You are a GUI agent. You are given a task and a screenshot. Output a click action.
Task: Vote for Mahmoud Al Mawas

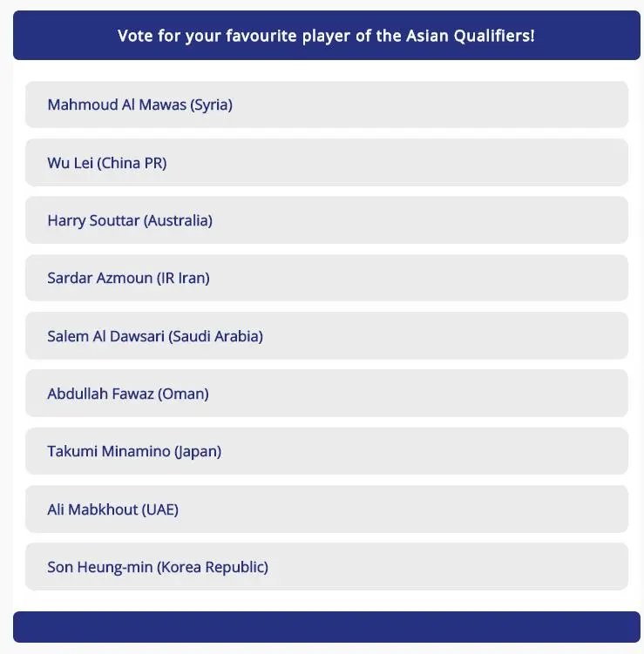point(326,105)
